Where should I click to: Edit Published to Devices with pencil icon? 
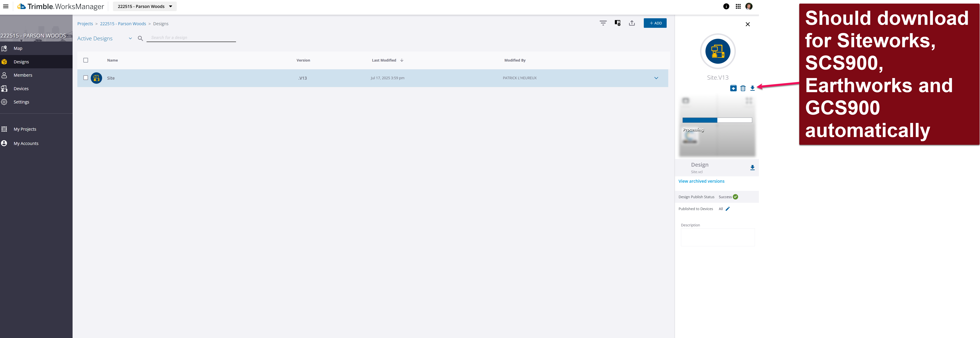[x=727, y=209]
